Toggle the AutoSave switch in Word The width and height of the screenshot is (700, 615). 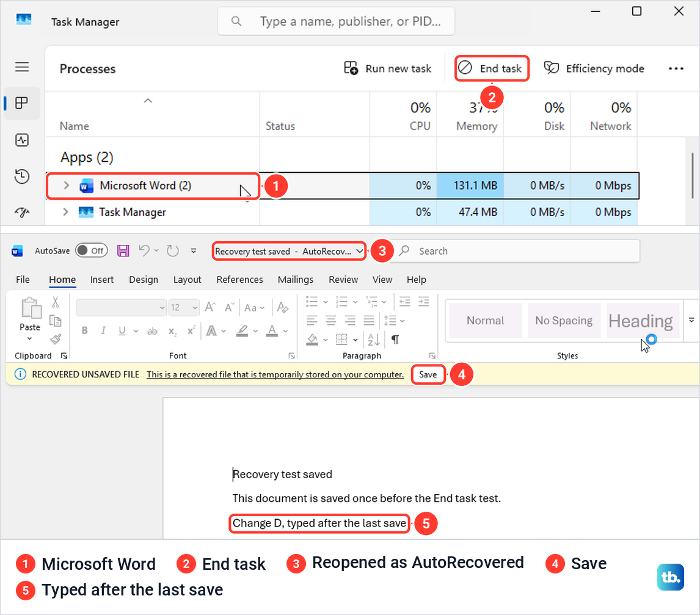pyautogui.click(x=92, y=250)
